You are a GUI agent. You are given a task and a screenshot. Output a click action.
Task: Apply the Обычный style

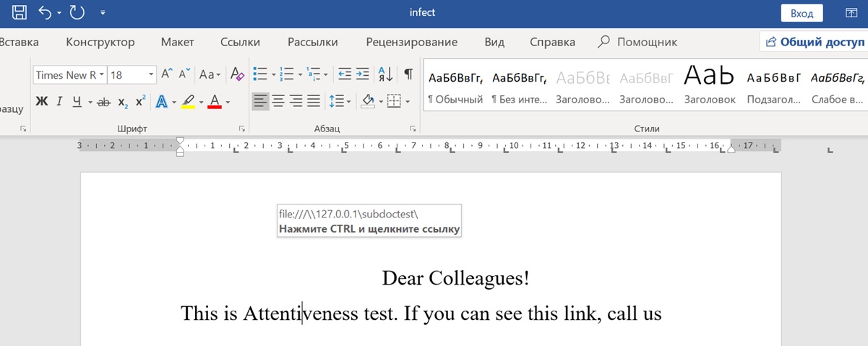pyautogui.click(x=455, y=87)
